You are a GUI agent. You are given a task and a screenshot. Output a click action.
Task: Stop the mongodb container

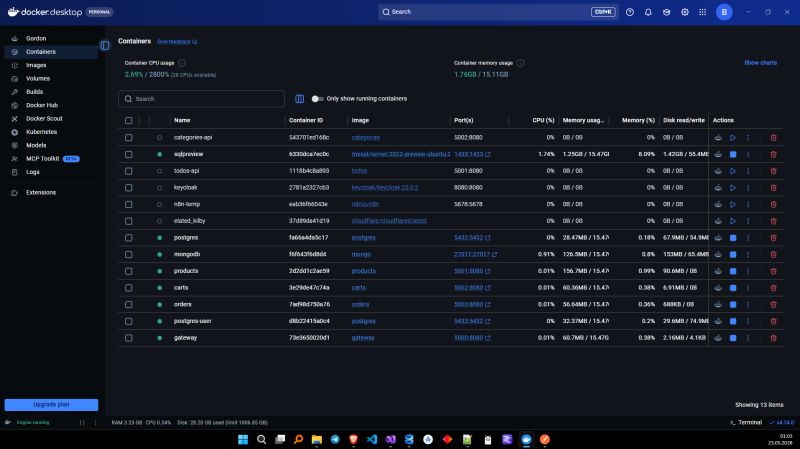click(733, 254)
